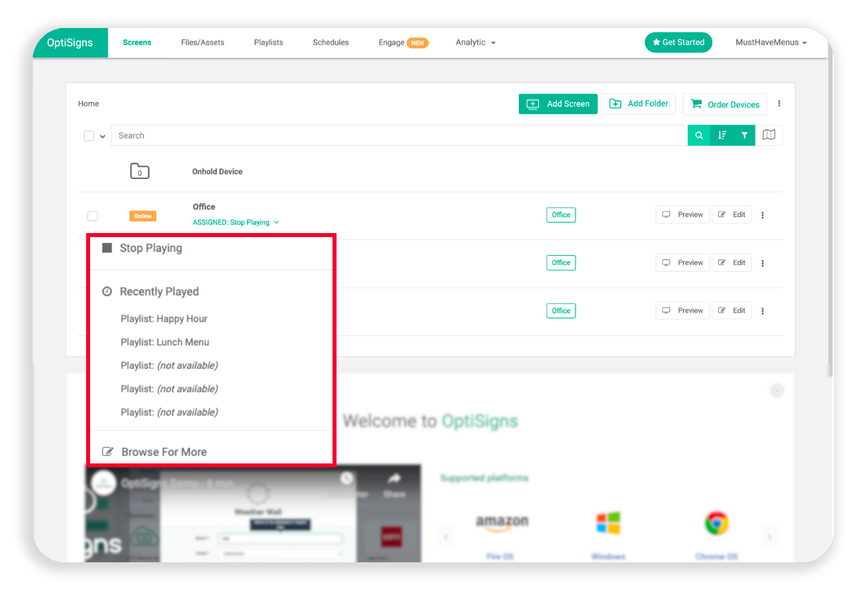Open more options for the first Office screen
The height and width of the screenshot is (601, 868).
[x=763, y=215]
